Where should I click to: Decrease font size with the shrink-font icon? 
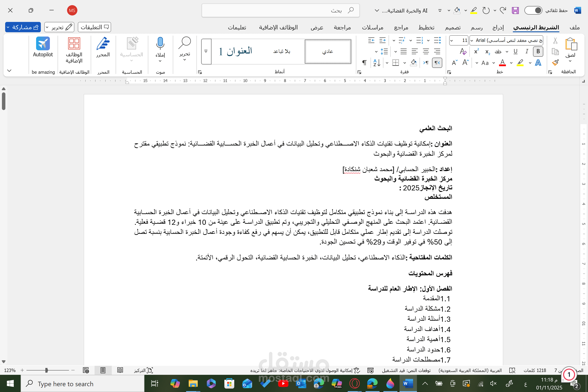pyautogui.click(x=455, y=63)
